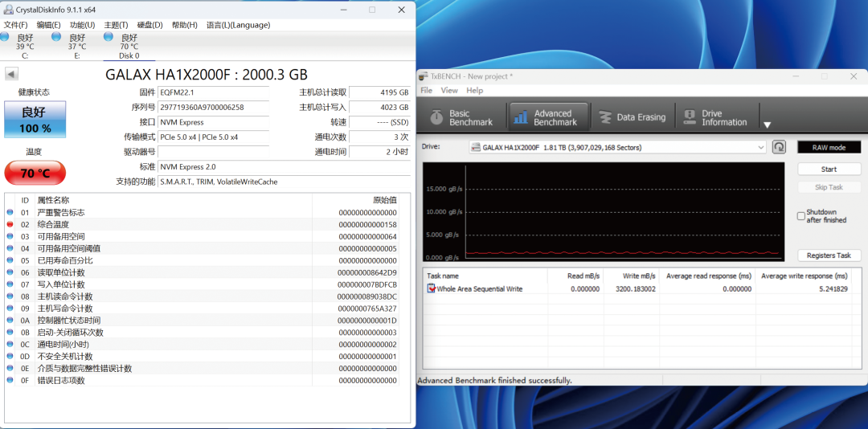Click the firmware field EQFM22.1

tap(214, 92)
